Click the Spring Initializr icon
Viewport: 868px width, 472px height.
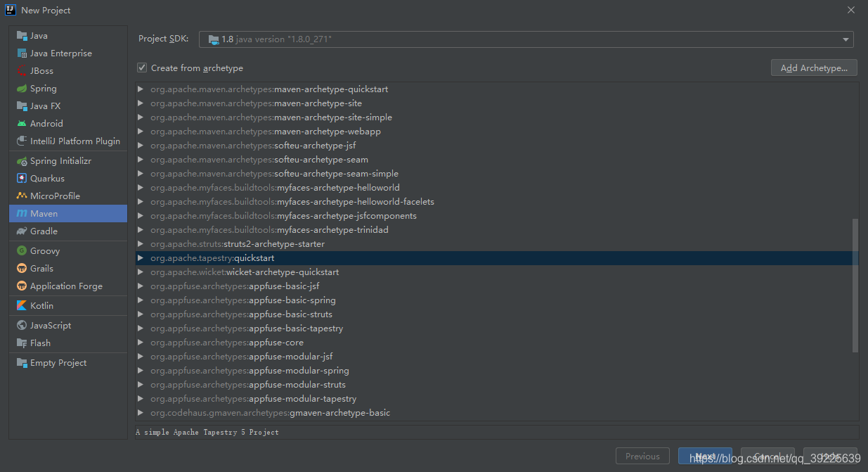point(22,161)
